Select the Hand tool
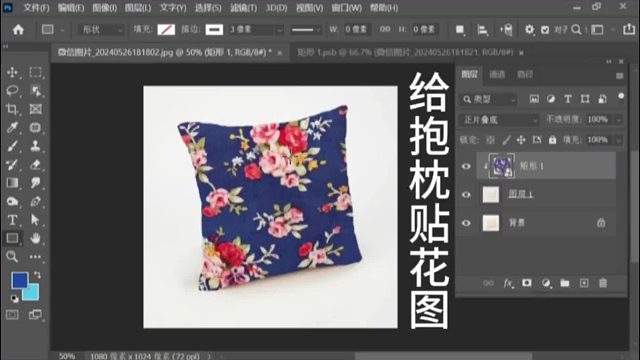The height and width of the screenshot is (360, 640). (36, 238)
